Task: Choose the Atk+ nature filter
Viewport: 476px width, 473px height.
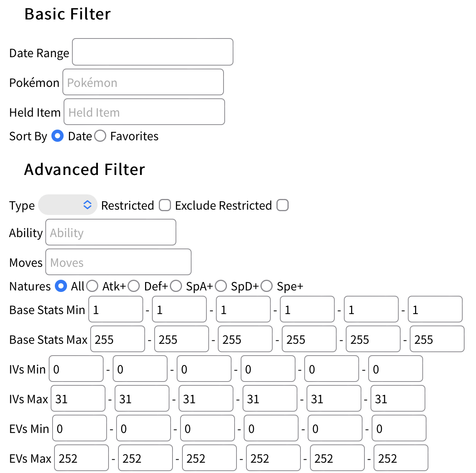Action: click(92, 286)
